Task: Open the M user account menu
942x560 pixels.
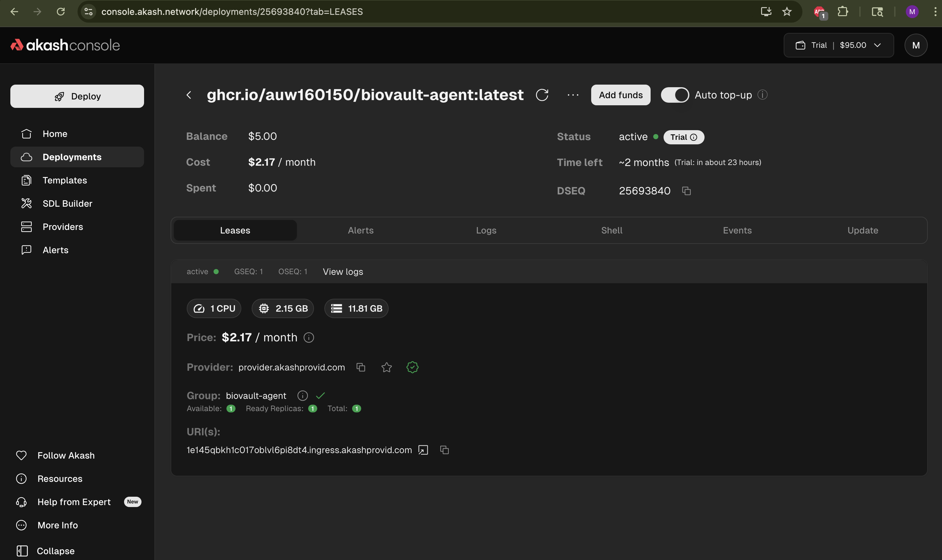Action: [916, 45]
